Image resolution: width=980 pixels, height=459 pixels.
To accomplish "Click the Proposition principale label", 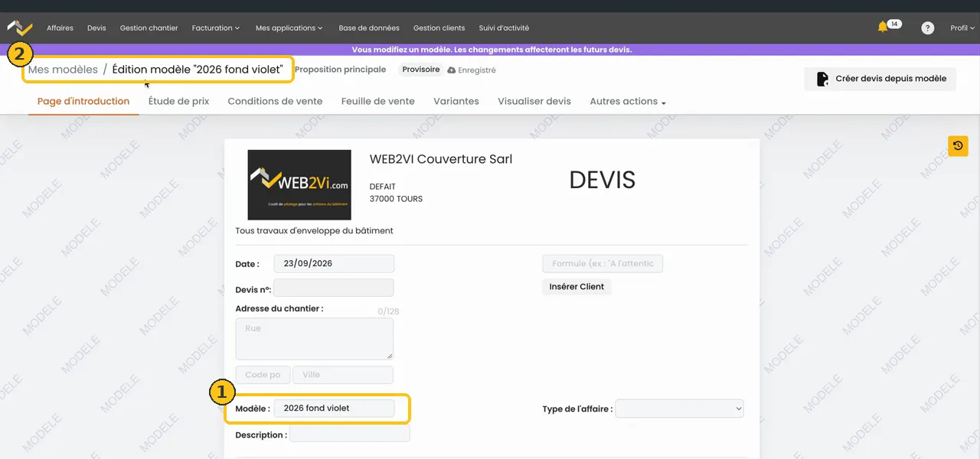I will 340,70.
